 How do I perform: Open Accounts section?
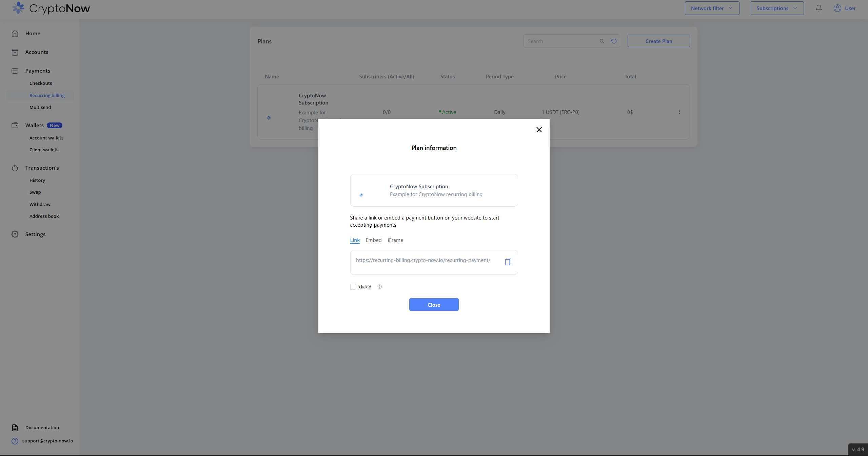(37, 52)
